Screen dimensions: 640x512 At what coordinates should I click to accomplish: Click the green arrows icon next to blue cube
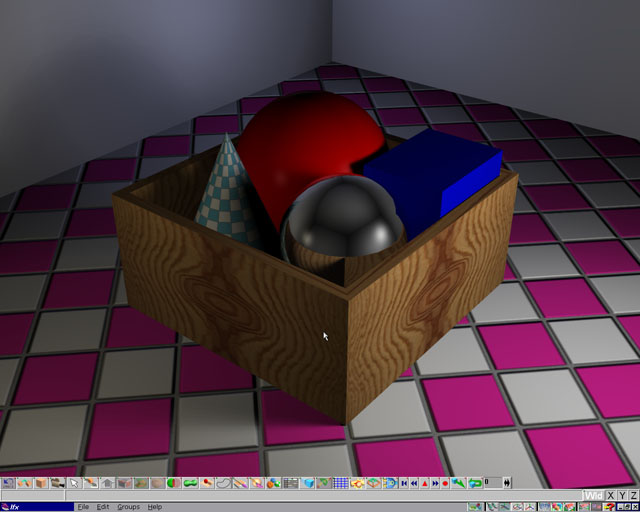(x=324, y=483)
